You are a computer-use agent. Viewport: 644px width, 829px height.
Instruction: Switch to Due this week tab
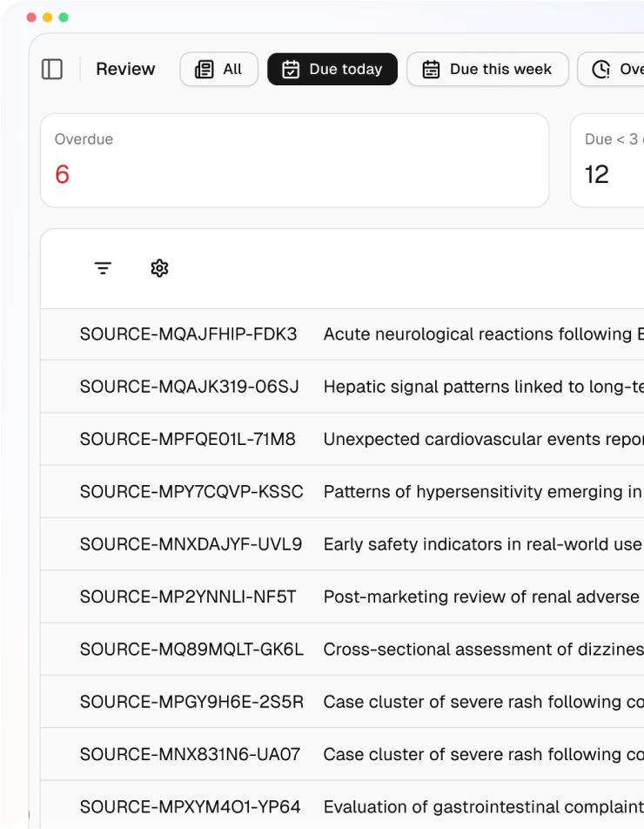pos(487,70)
